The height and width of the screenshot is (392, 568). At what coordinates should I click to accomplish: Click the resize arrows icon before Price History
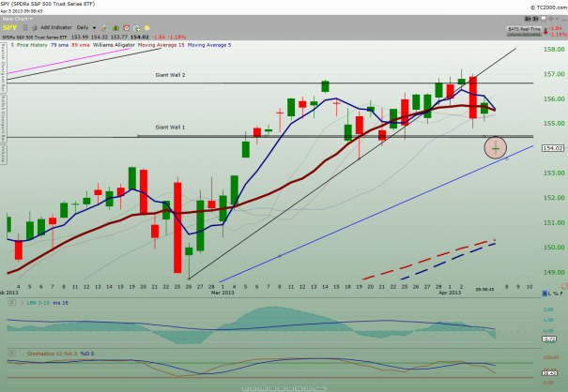click(12, 45)
